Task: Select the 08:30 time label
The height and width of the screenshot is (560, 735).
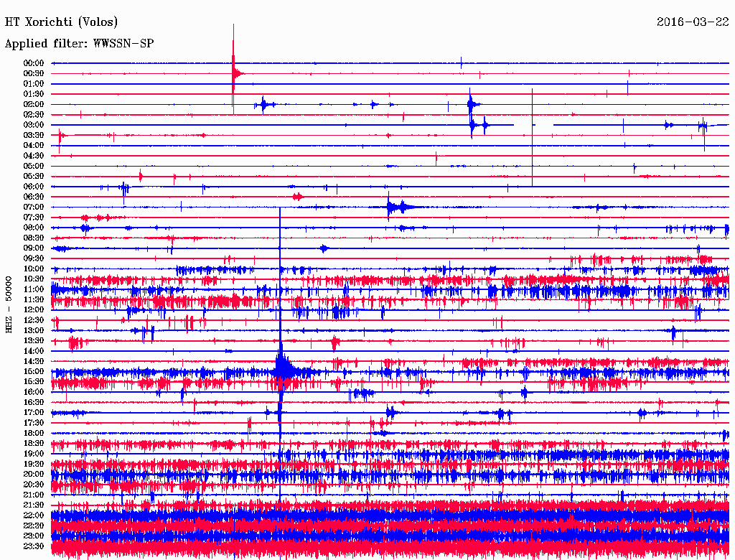Action: [34, 238]
